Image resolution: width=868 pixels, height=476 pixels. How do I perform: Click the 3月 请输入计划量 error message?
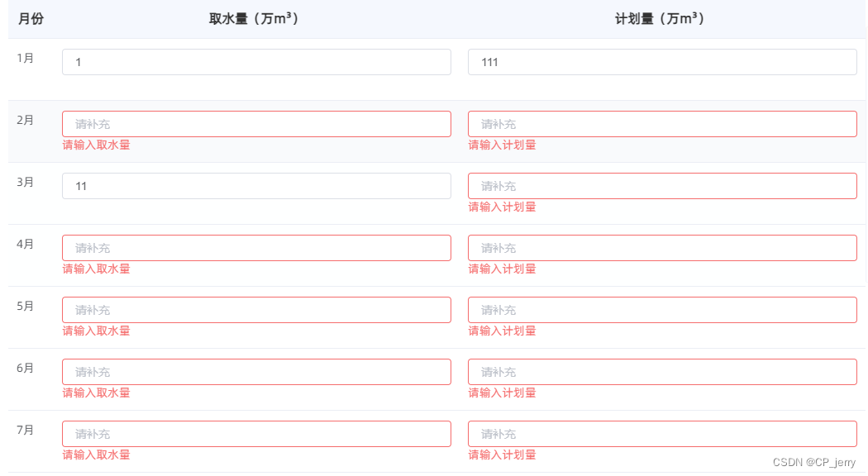[500, 207]
